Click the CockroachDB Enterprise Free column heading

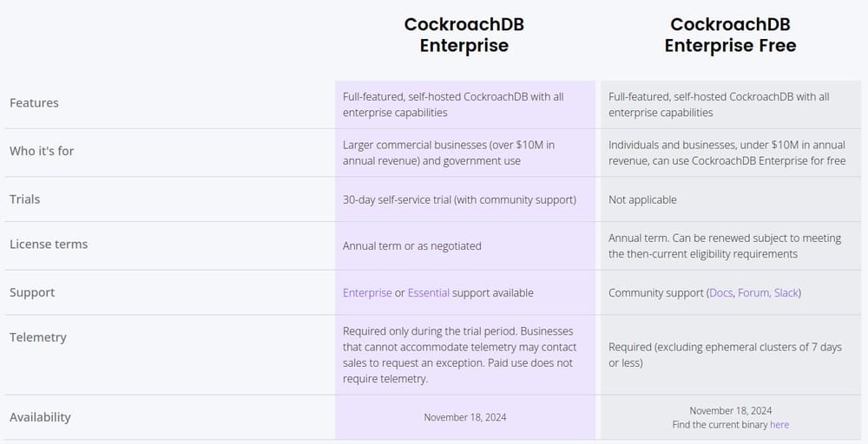pyautogui.click(x=730, y=36)
